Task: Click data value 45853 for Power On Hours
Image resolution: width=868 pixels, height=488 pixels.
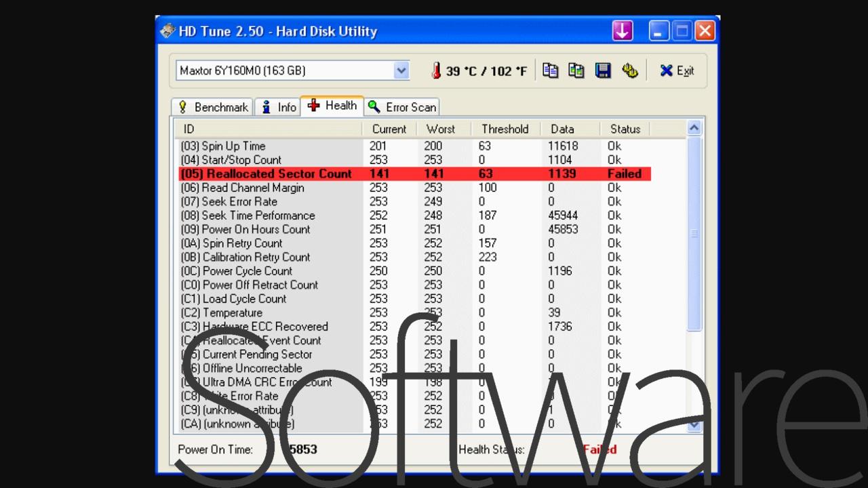Action: [x=563, y=229]
